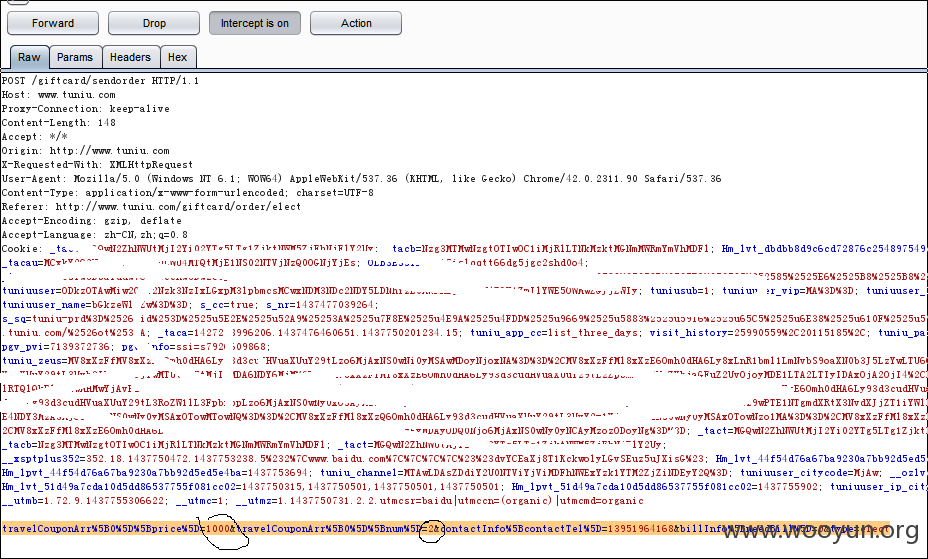Click the __utmz baidu organic cookie
The image size is (928, 559).
click(x=439, y=501)
